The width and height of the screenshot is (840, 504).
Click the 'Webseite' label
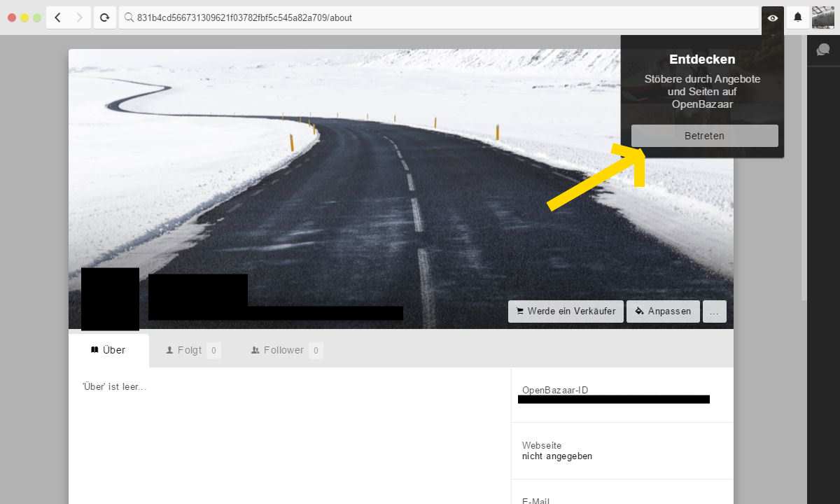pyautogui.click(x=542, y=445)
